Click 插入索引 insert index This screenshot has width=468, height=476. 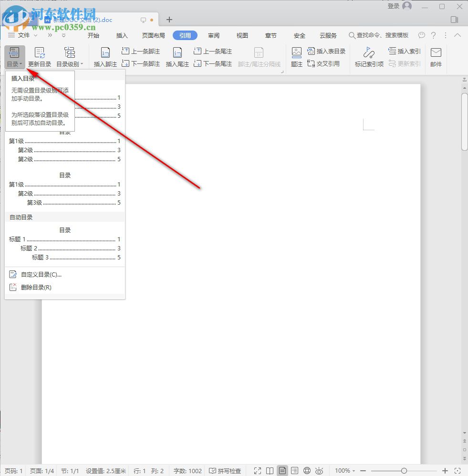click(405, 51)
